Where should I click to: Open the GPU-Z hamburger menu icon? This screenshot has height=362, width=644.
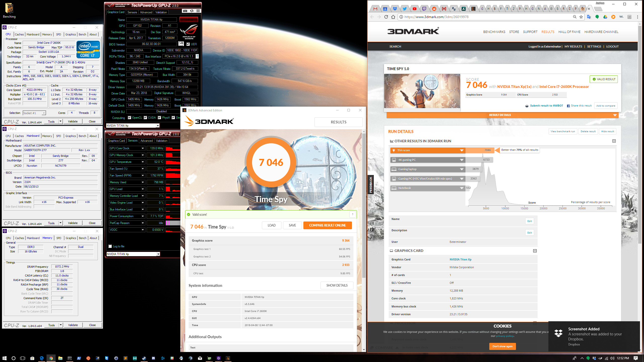click(198, 11)
